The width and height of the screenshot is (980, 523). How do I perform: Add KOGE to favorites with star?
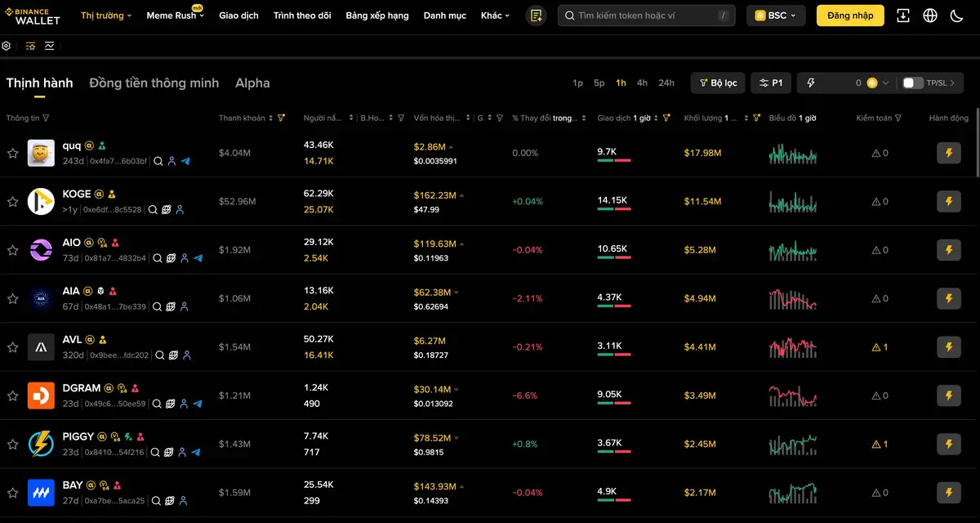pyautogui.click(x=12, y=202)
